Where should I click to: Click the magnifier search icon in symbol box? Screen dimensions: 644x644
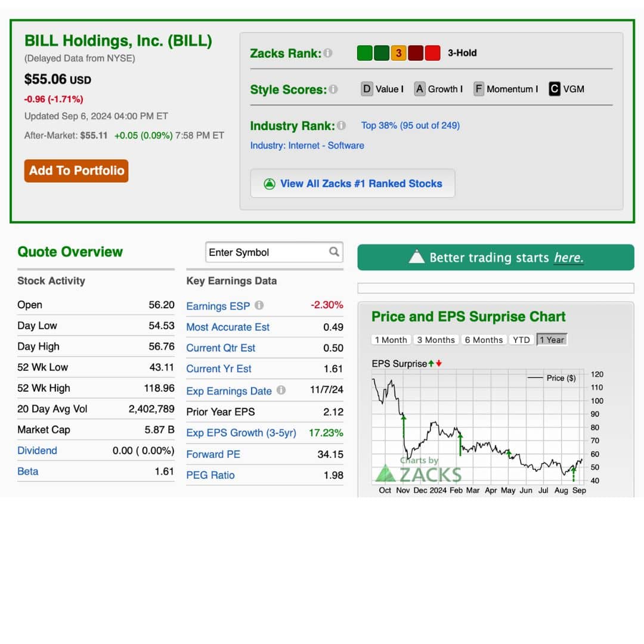tap(335, 252)
